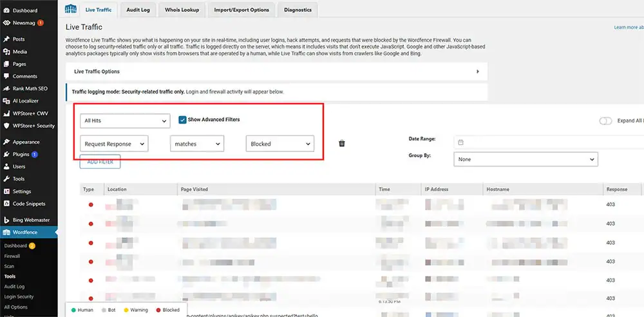Click the Posts pin icon
Screen dimensions: 644x317
tap(6, 39)
